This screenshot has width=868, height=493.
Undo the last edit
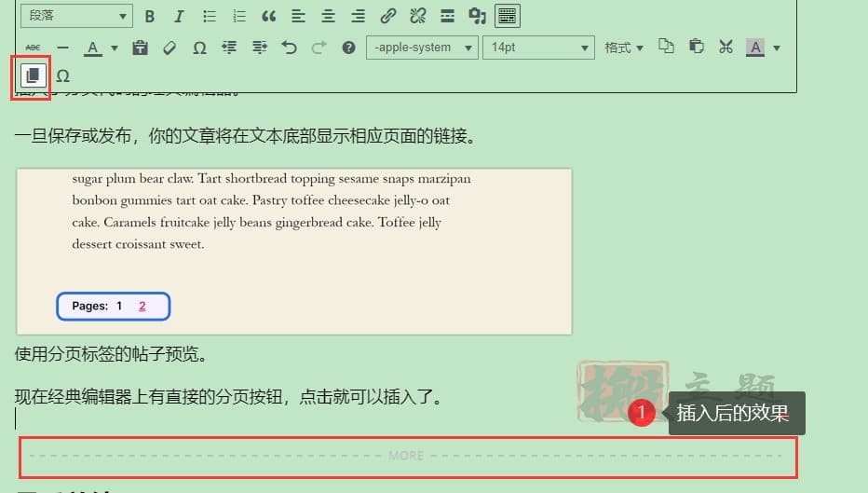289,48
